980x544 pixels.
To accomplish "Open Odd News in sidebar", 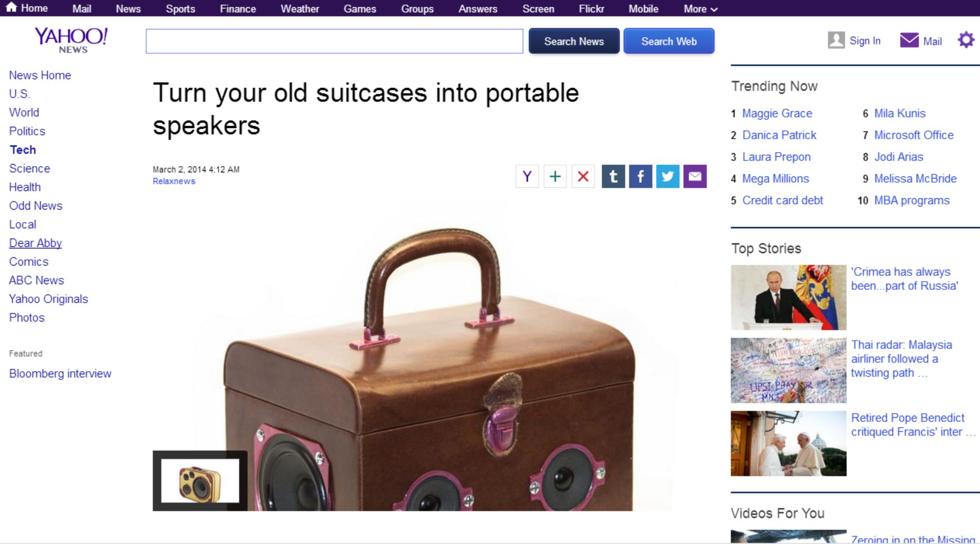I will tap(36, 205).
